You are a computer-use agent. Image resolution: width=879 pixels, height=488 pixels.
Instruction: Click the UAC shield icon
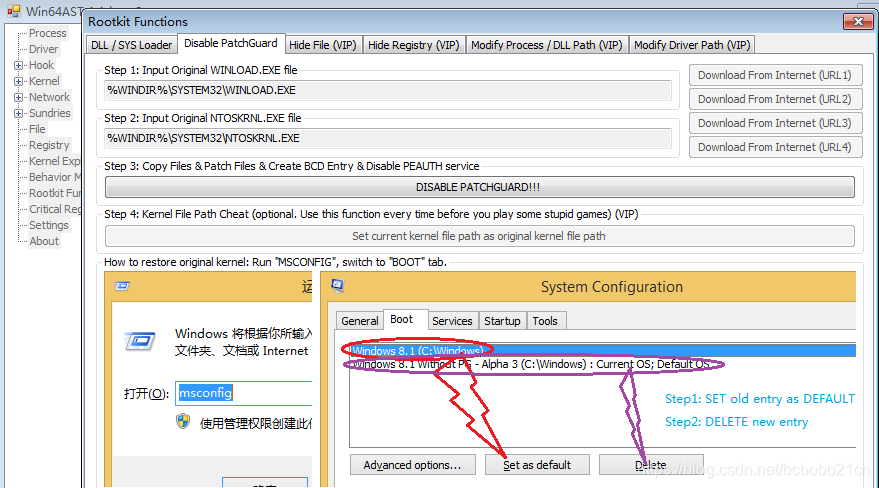[183, 421]
